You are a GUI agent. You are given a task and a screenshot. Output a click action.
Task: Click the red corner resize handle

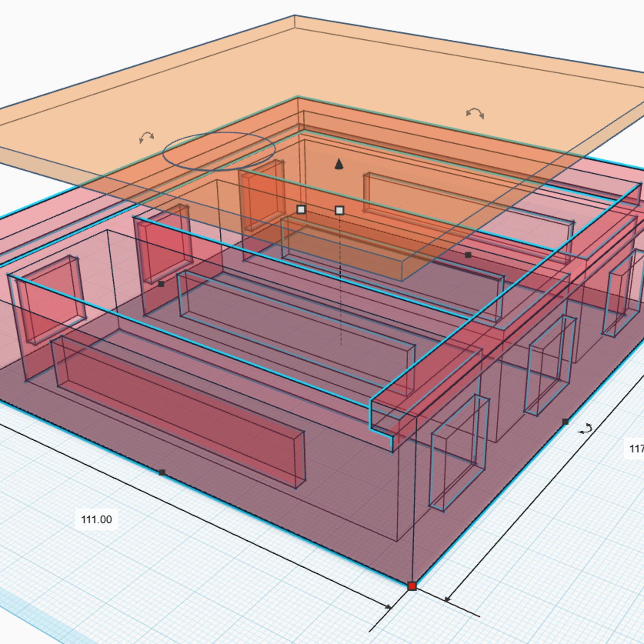pyautogui.click(x=412, y=586)
